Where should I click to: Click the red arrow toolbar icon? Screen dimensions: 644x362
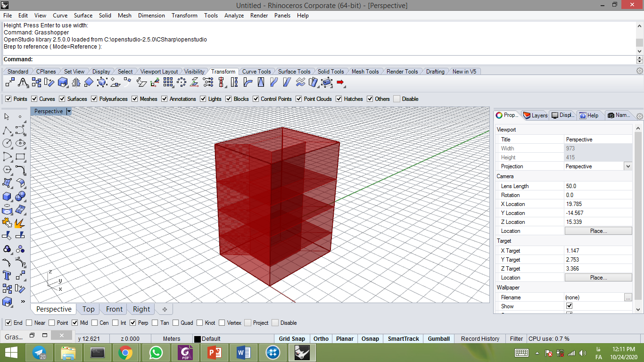340,83
